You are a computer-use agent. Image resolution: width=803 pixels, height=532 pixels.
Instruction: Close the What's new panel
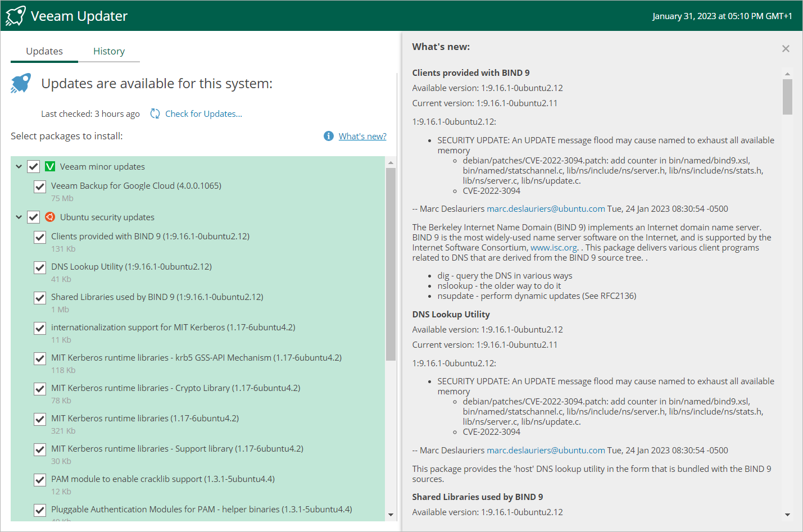pos(786,49)
